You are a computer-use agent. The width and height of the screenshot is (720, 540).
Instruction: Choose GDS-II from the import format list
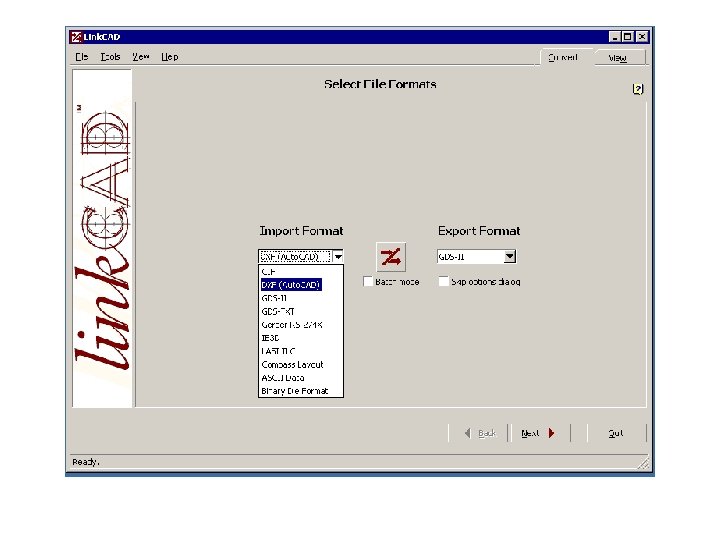tap(301, 298)
